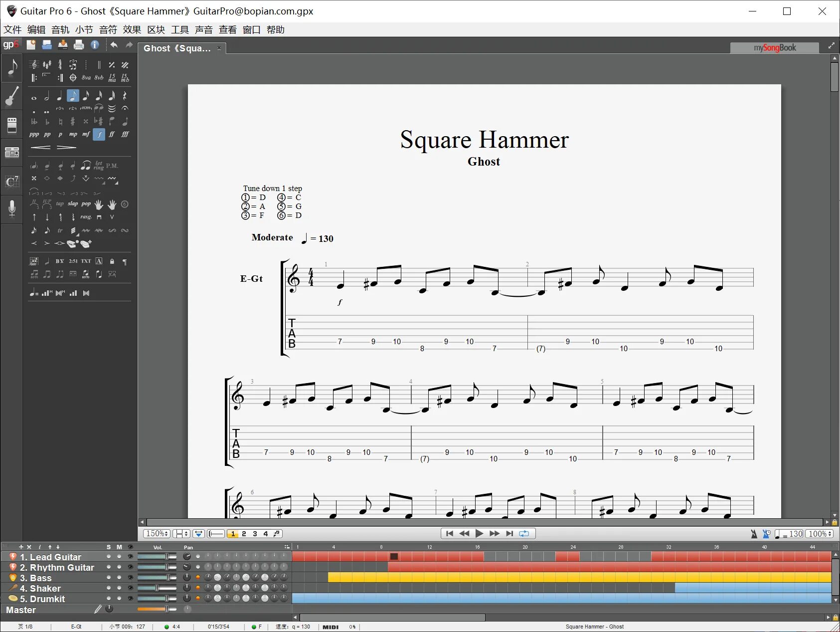The width and height of the screenshot is (840, 632).
Task: Select the quarter note duration
Action: click(x=60, y=96)
